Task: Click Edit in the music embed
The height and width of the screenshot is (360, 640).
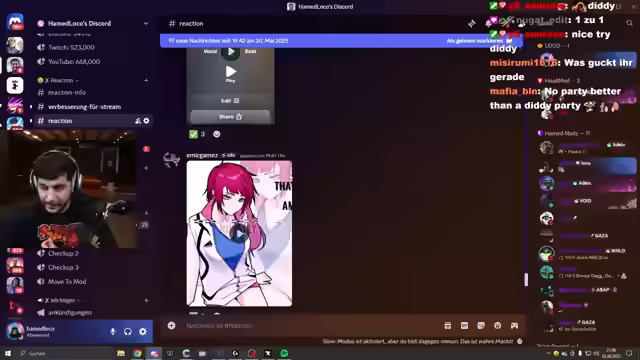Action: tap(230, 101)
